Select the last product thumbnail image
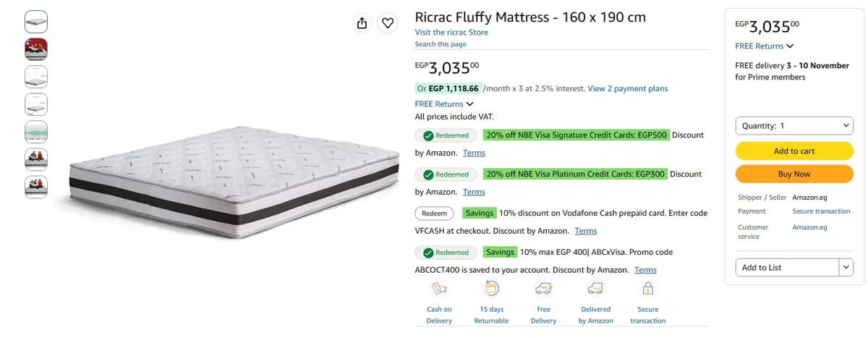868x338 pixels. [x=36, y=187]
